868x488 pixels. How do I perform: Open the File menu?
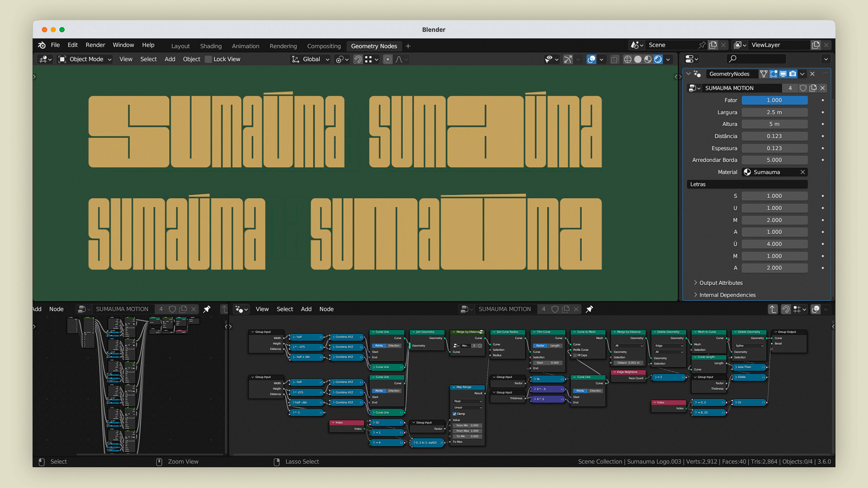click(55, 45)
